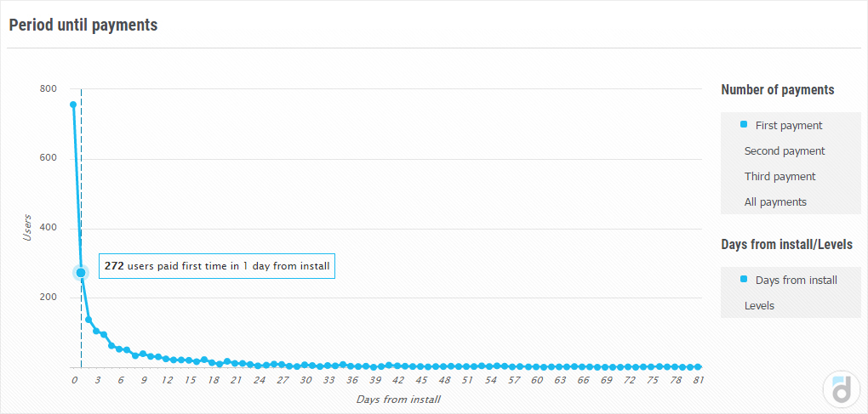The image size is (868, 414).
Task: Click the Days from install x-axis title
Action: [x=398, y=399]
